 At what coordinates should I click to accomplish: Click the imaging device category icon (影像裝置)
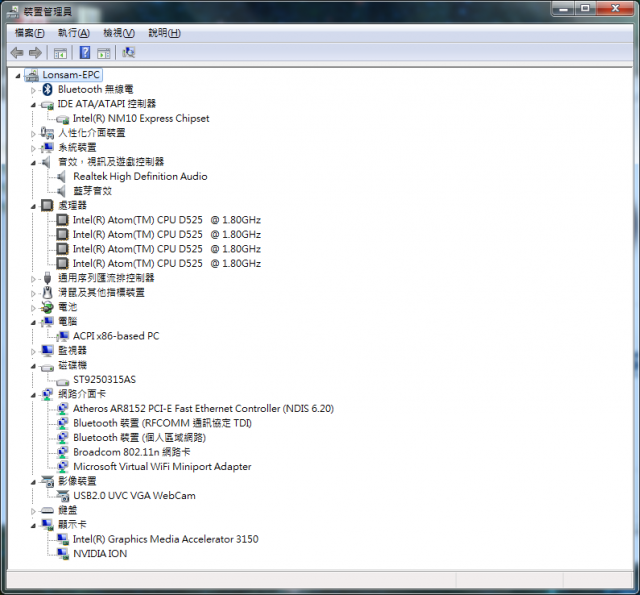pos(47,482)
